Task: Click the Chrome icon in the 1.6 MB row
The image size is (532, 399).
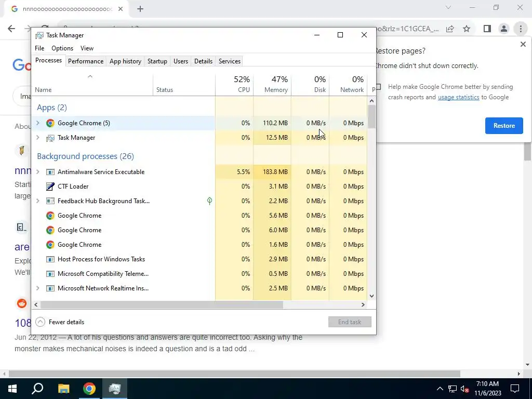Action: [x=50, y=245]
